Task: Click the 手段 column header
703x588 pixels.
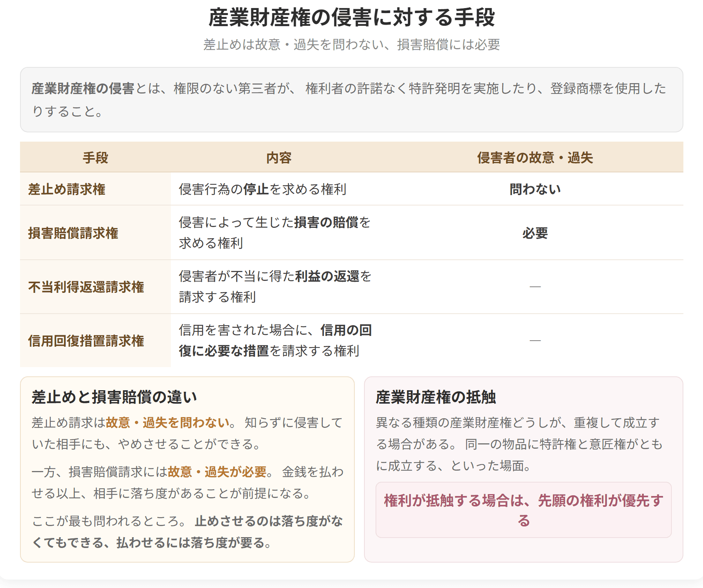Action: coord(95,157)
